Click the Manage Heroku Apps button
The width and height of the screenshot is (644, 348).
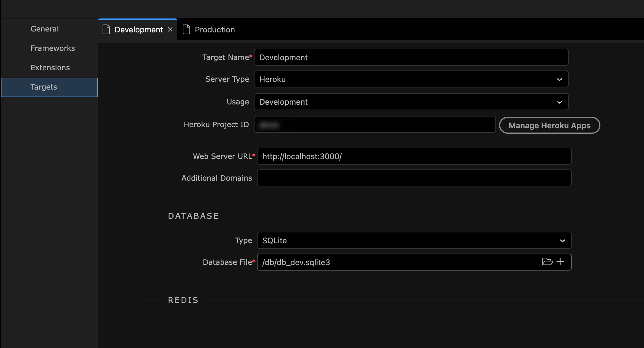click(549, 125)
